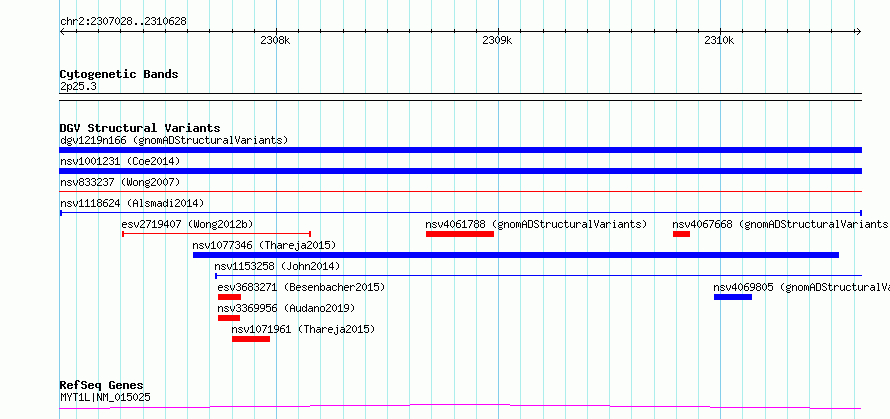Select the red bar under esv3683271
Image resolution: width=890 pixels, height=419 pixels.
coord(229,297)
